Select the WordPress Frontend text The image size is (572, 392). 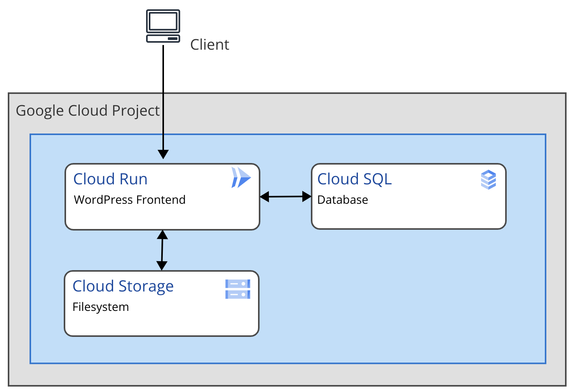[130, 199]
